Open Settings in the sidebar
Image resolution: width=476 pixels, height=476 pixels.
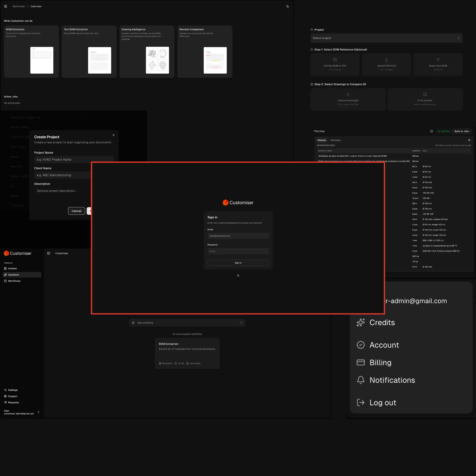point(11,390)
